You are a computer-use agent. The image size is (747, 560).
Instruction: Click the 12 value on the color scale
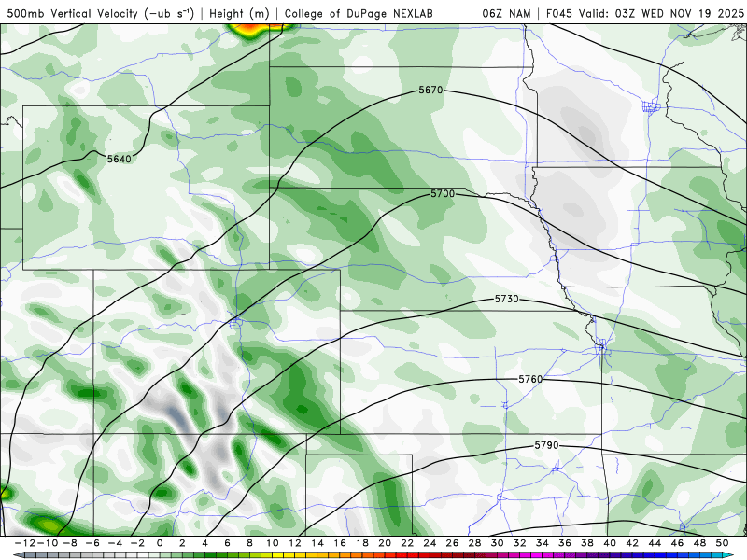pyautogui.click(x=295, y=543)
